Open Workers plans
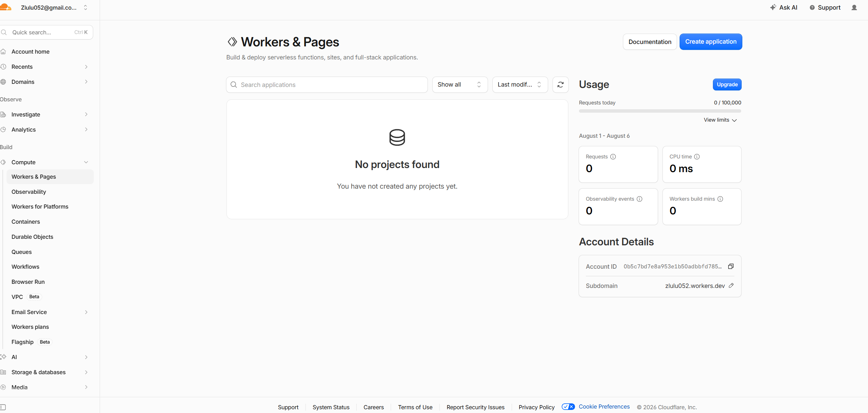Screen dimensions: 868x413 (x=30, y=327)
